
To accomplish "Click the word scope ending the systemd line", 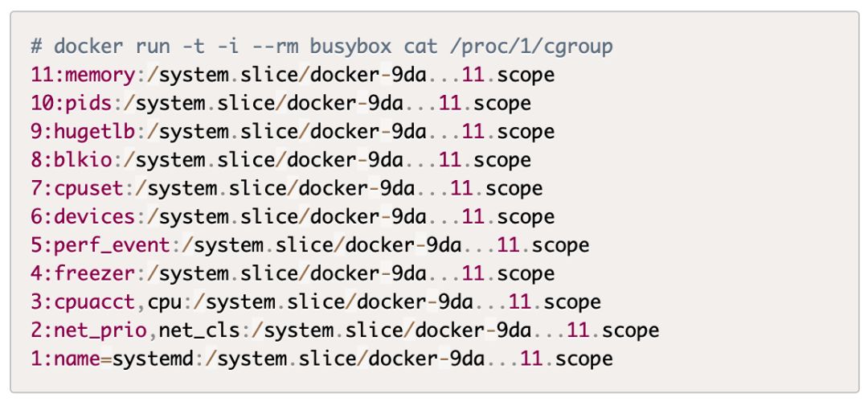I will (x=584, y=358).
